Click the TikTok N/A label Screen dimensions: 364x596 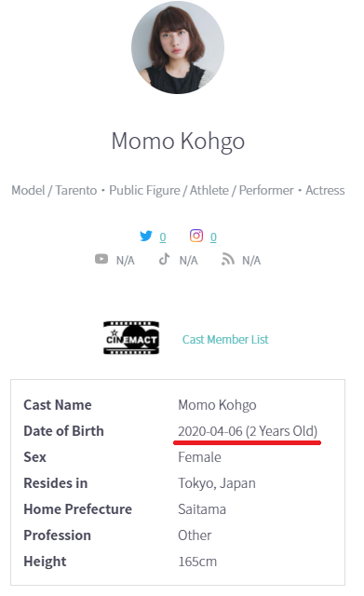pyautogui.click(x=188, y=261)
